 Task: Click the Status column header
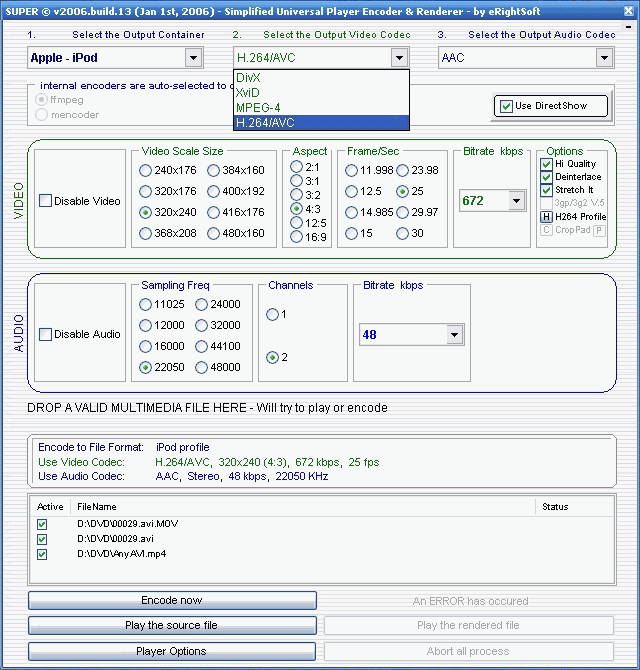[x=574, y=507]
